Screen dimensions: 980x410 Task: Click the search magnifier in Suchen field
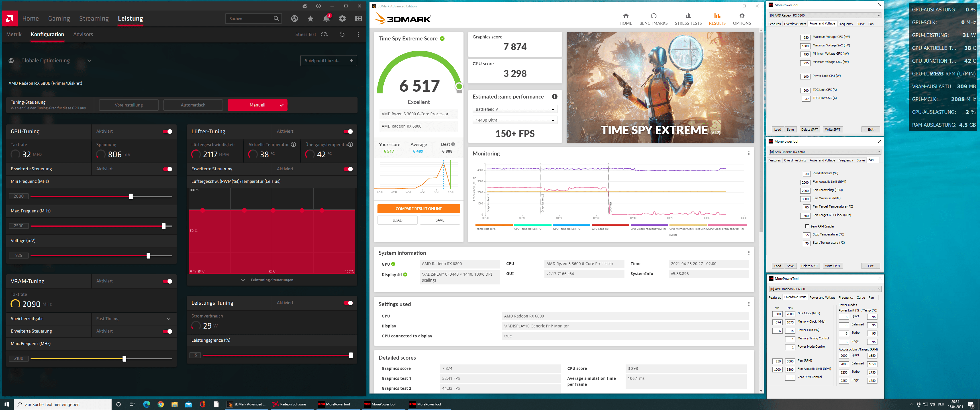click(x=276, y=18)
